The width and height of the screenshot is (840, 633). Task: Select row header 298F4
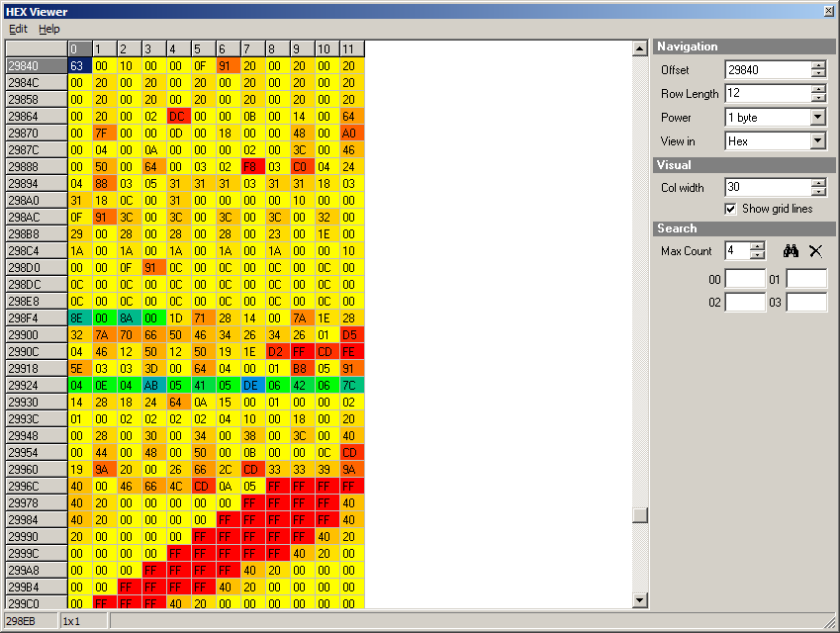tap(37, 318)
